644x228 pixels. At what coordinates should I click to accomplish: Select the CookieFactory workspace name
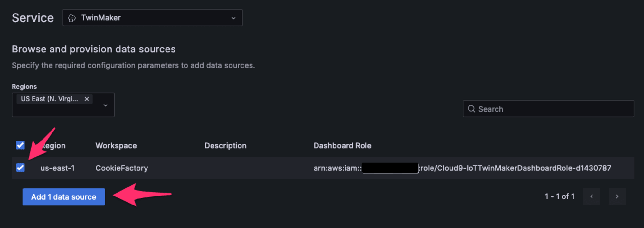[x=122, y=168]
